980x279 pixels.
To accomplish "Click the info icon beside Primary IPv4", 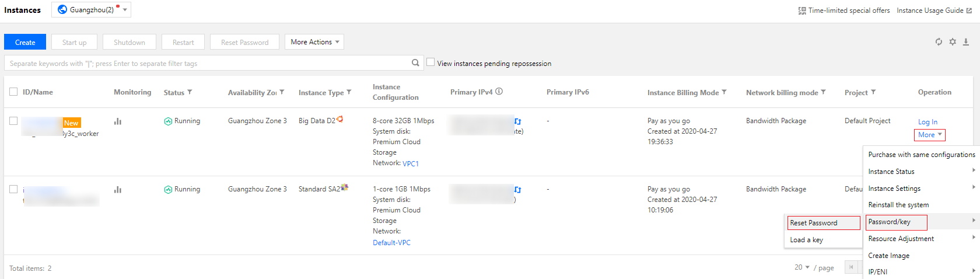I will (x=499, y=92).
